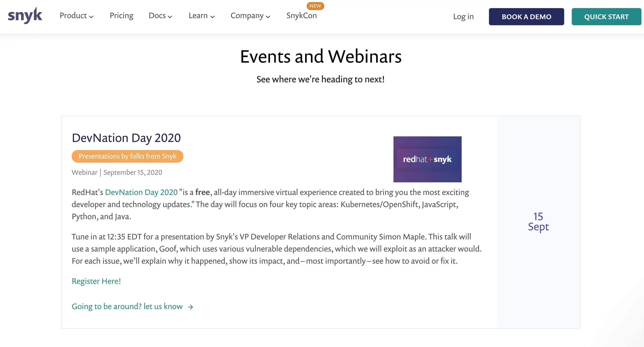Click the Events and Webinars heading
This screenshot has height=347, width=644.
click(x=321, y=57)
